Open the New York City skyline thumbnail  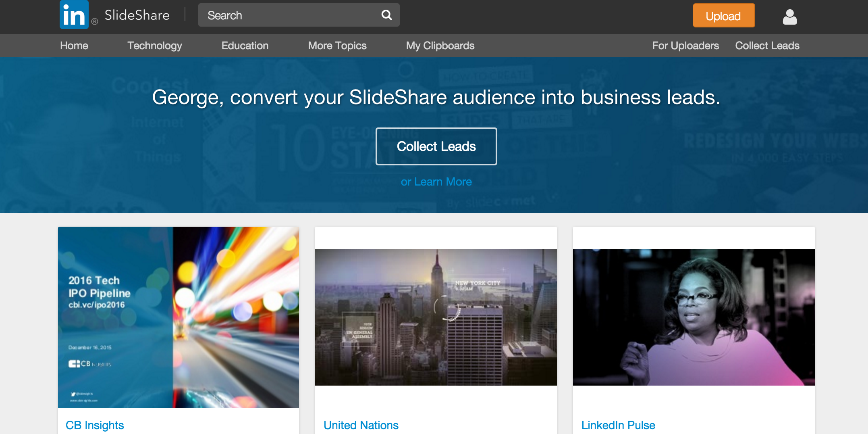tap(436, 317)
